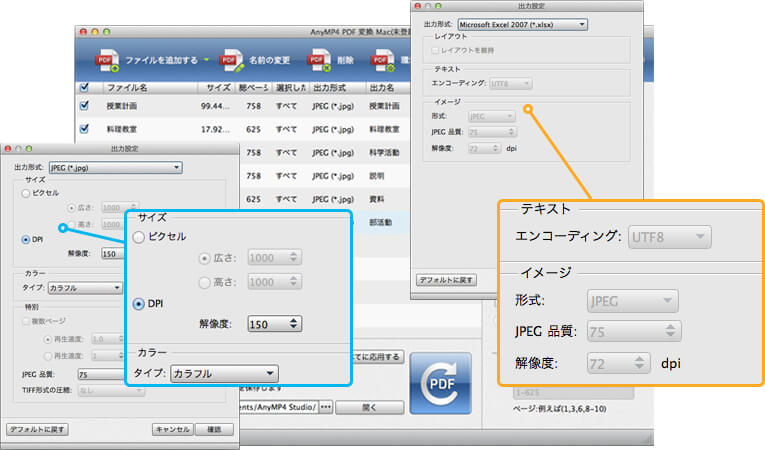This screenshot has height=450, width=765.
Task: Uncheck the checkbox for the 料理教室 row
Action: tap(84, 129)
